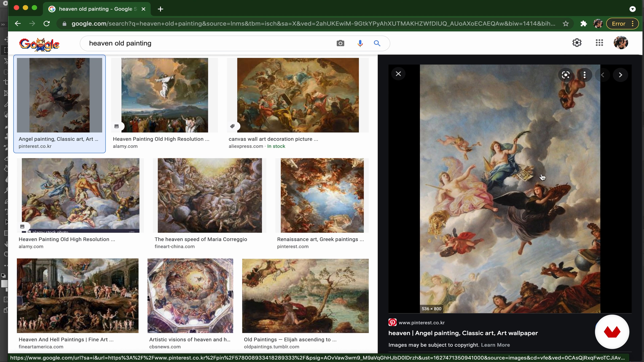The width and height of the screenshot is (644, 362).
Task: Open the Artistic visions of heaven thumbnail
Action: pyautogui.click(x=190, y=295)
